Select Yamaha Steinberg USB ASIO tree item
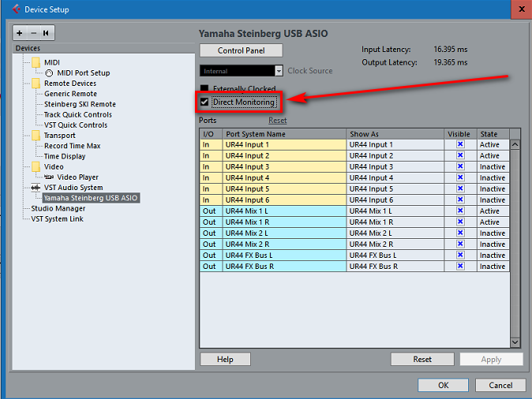532x399 pixels. (91, 198)
